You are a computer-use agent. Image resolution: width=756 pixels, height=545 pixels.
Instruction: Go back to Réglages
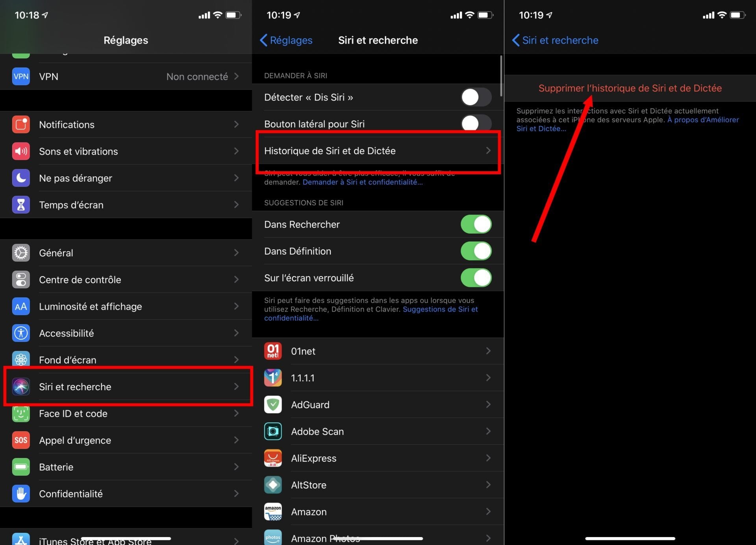tap(286, 40)
